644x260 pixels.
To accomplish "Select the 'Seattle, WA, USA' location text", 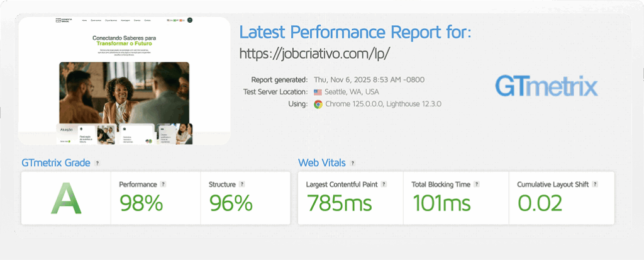I will pos(352,92).
